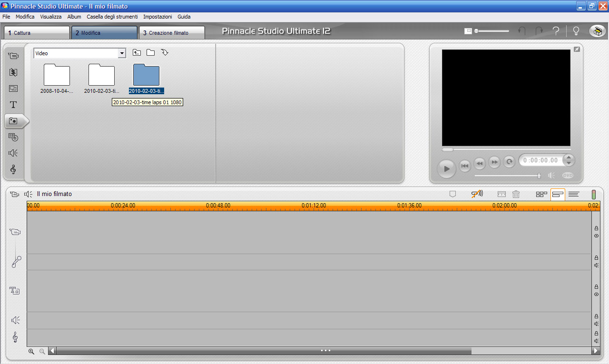Viewport: 609px width, 364px height.
Task: Switch to the Cattura tab
Action: pos(37,32)
